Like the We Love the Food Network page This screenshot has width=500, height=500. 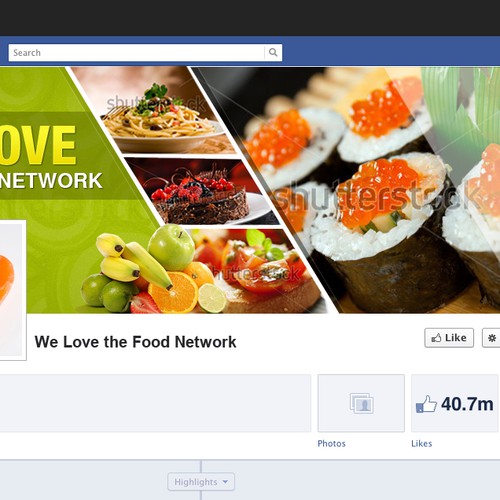(x=449, y=338)
